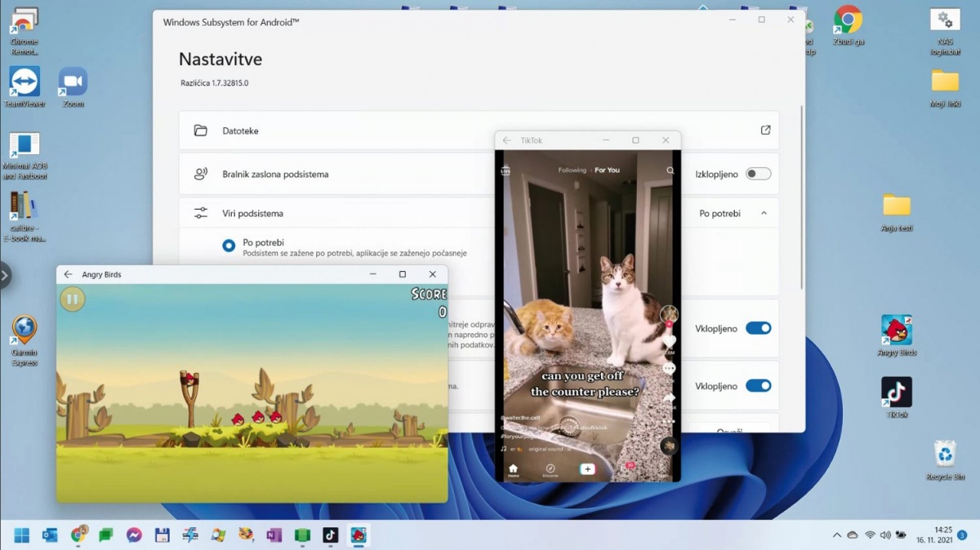Open the Google Chrome desktop shortcut at top right
The height and width of the screenshot is (550, 980).
pyautogui.click(x=849, y=25)
